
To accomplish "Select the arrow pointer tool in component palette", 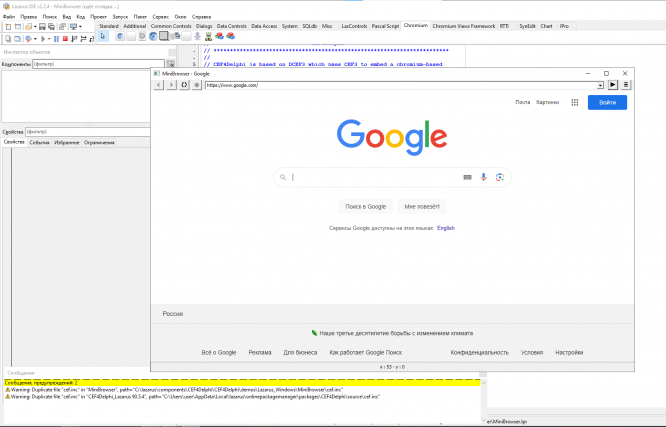I will pos(103,37).
